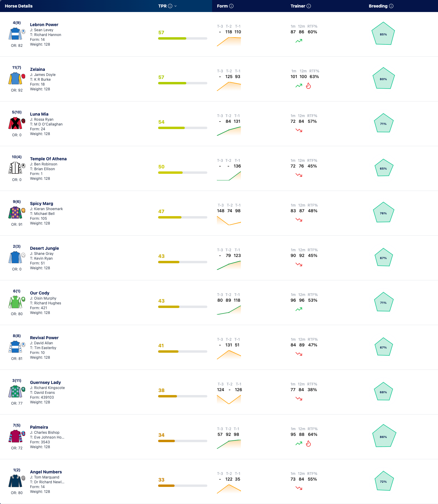Click Spicy Marg's red downward trend arrow
Viewport: 438px width, 504px height.
(299, 220)
